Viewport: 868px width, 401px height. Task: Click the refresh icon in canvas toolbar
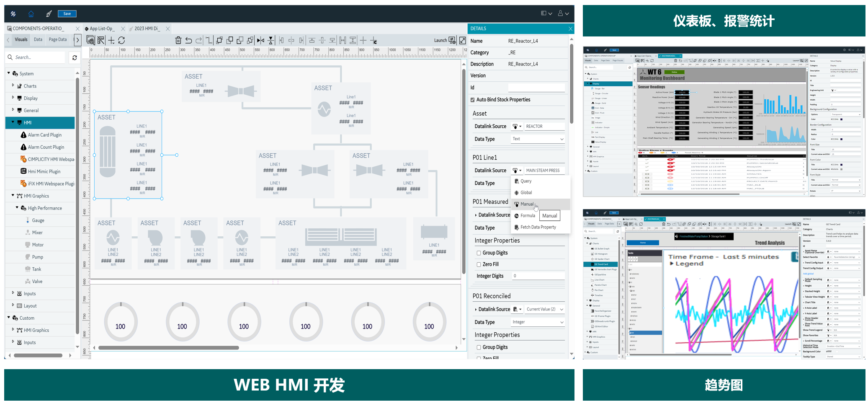coord(121,41)
